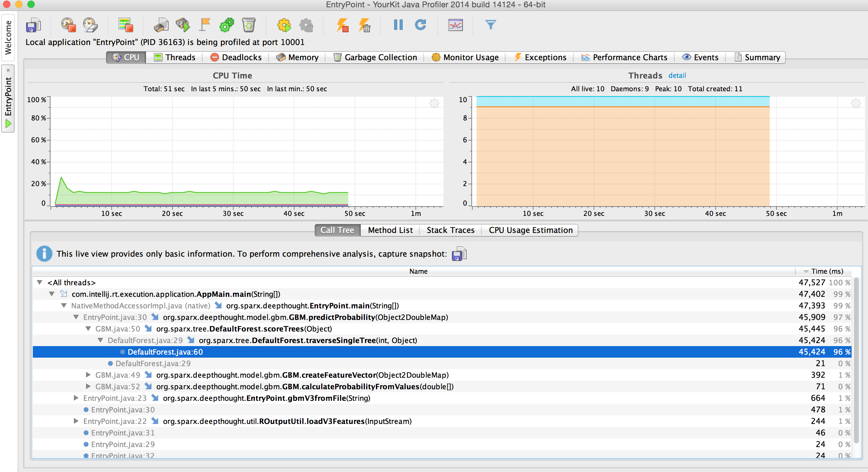Open Performance Charts tab
The width and height of the screenshot is (868, 472).
coord(624,57)
